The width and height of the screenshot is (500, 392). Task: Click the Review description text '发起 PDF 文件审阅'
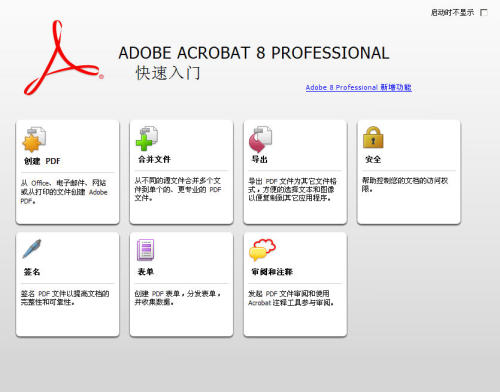[291, 298]
